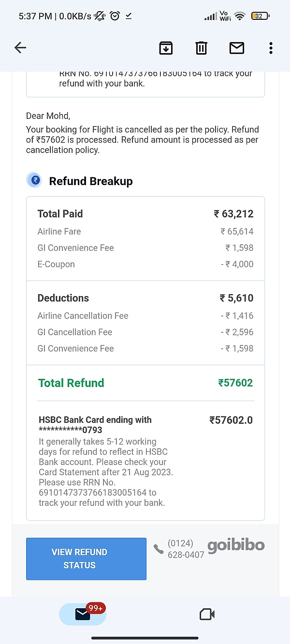Tap the battery indicator in status bar
The width and height of the screenshot is (290, 644).
tap(260, 16)
